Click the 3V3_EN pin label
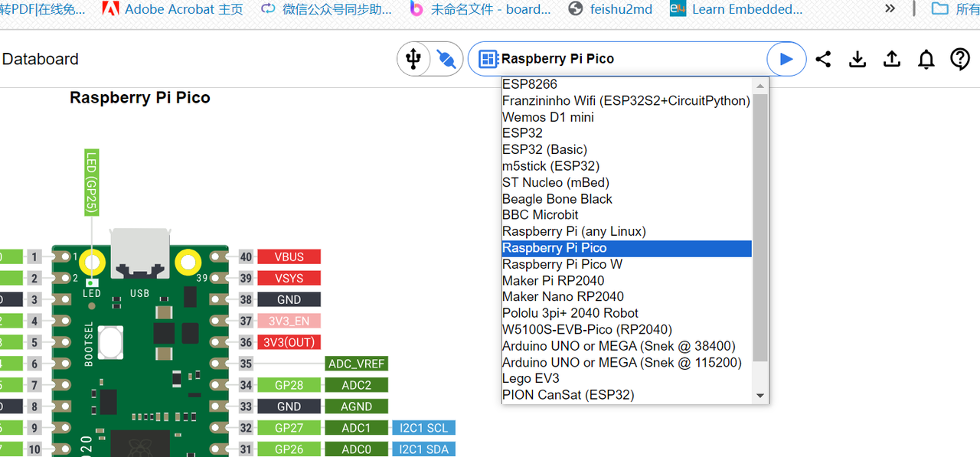 (x=289, y=322)
